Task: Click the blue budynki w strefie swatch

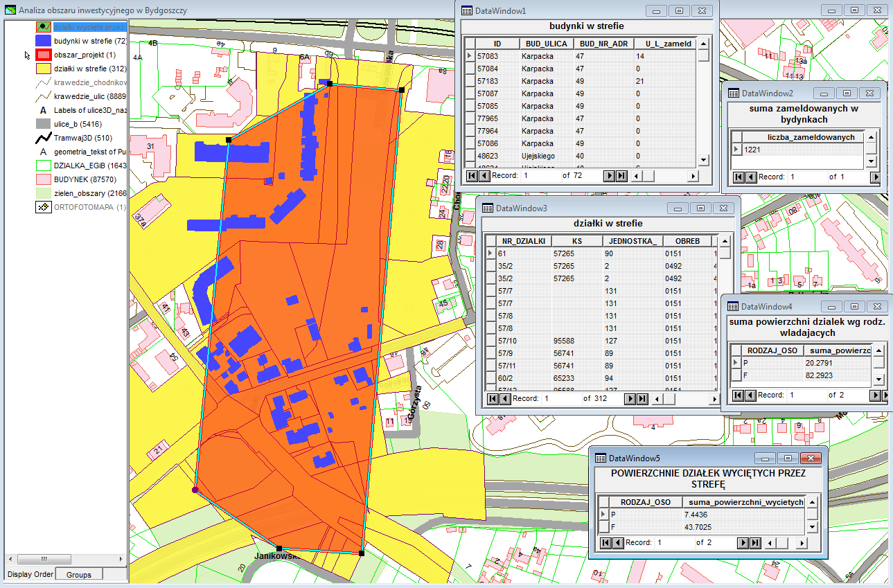Action: coord(43,41)
